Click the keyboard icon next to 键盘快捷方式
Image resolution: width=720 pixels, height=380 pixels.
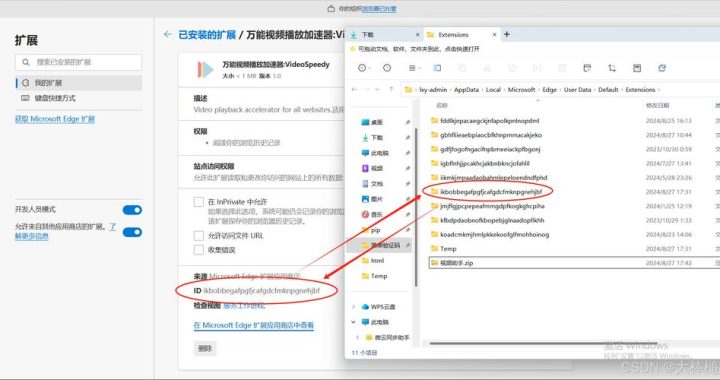(x=25, y=98)
